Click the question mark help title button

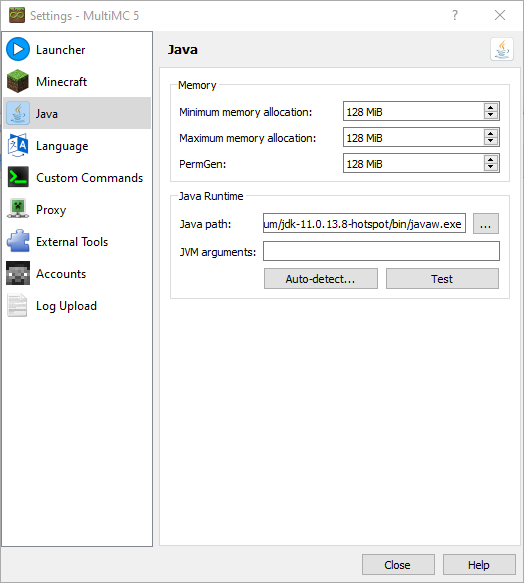point(454,15)
